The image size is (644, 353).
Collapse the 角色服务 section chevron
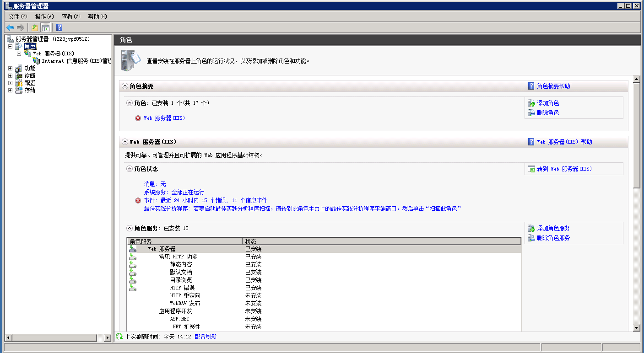(x=130, y=228)
